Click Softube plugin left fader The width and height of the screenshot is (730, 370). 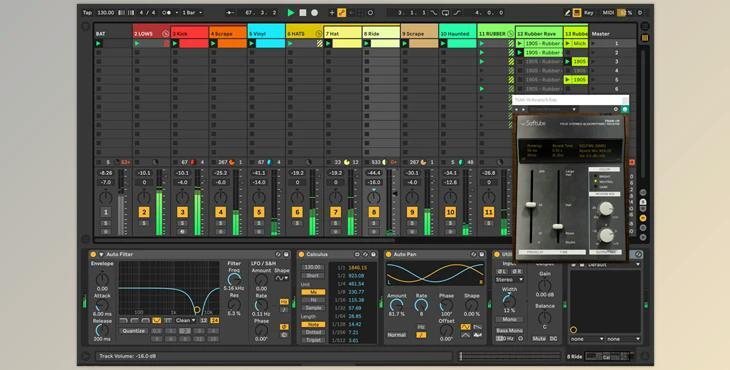(530, 204)
